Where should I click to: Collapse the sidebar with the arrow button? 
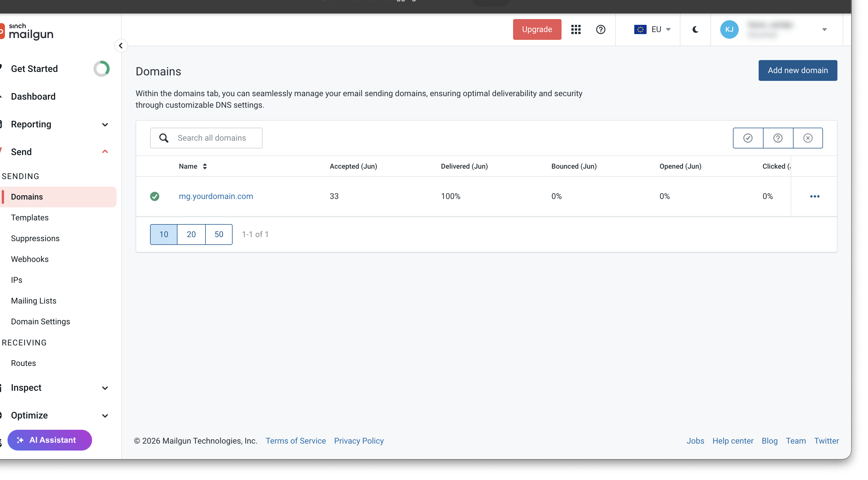[121, 46]
